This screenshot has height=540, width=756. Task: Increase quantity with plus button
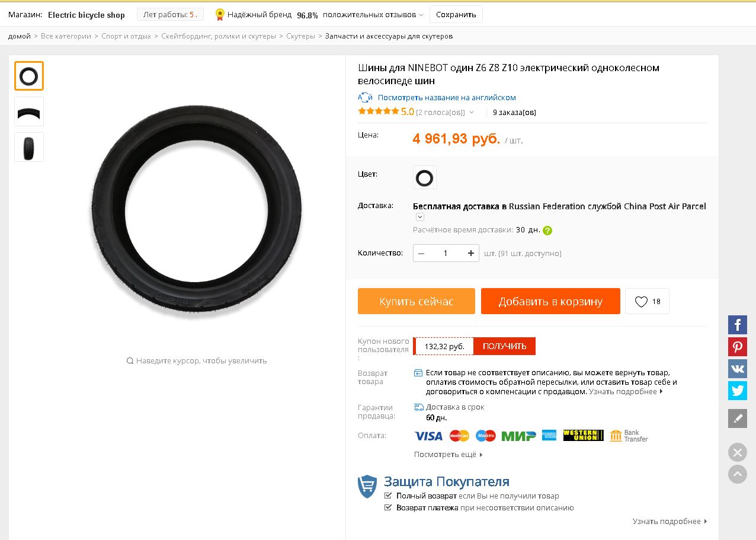(x=471, y=253)
